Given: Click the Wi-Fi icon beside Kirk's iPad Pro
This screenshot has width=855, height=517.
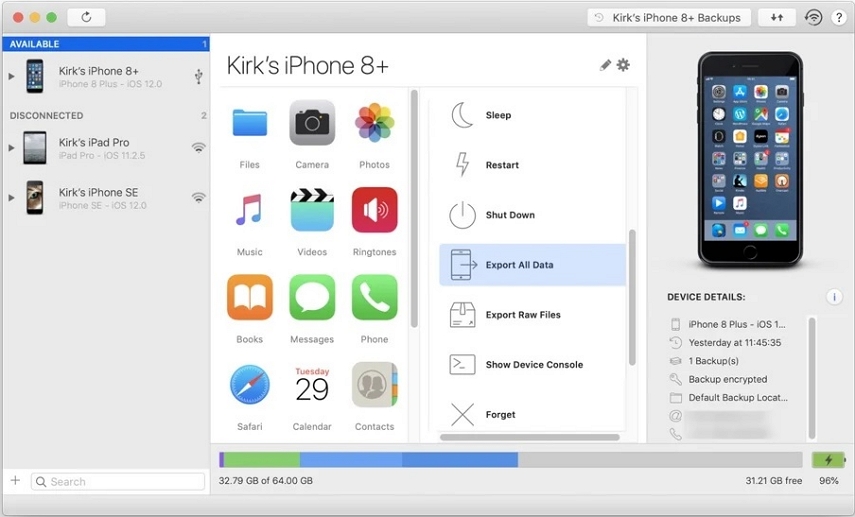Looking at the screenshot, I should (198, 147).
